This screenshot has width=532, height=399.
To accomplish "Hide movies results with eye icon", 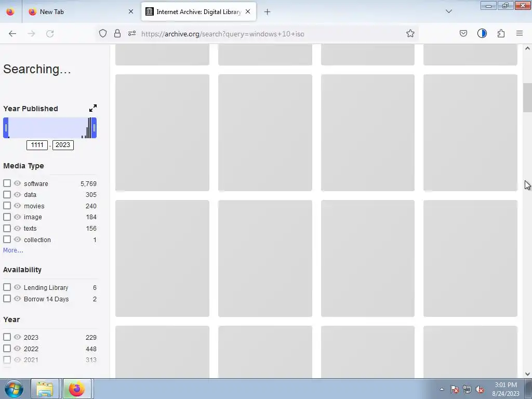I will coord(17,206).
